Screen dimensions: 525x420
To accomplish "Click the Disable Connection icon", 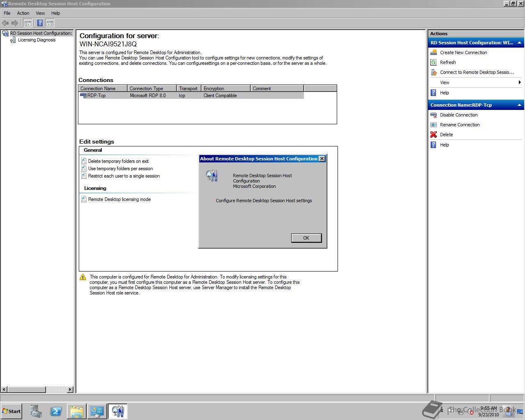I will (x=434, y=115).
